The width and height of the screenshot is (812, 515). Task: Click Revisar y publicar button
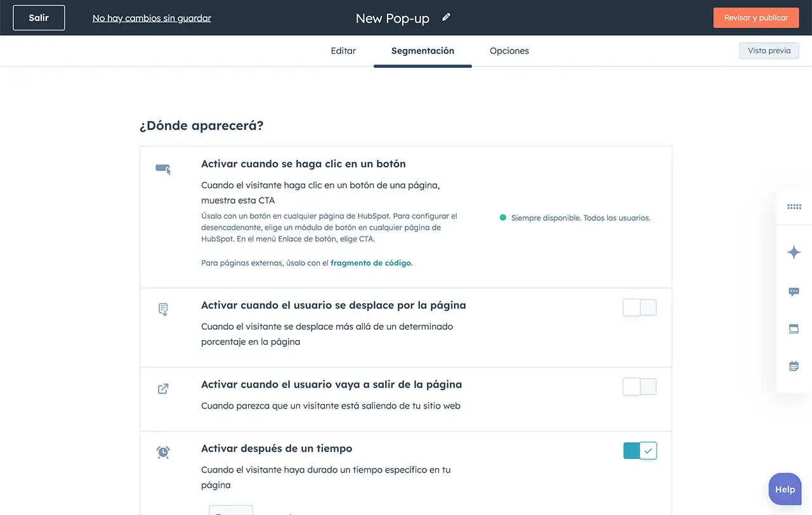pos(756,18)
